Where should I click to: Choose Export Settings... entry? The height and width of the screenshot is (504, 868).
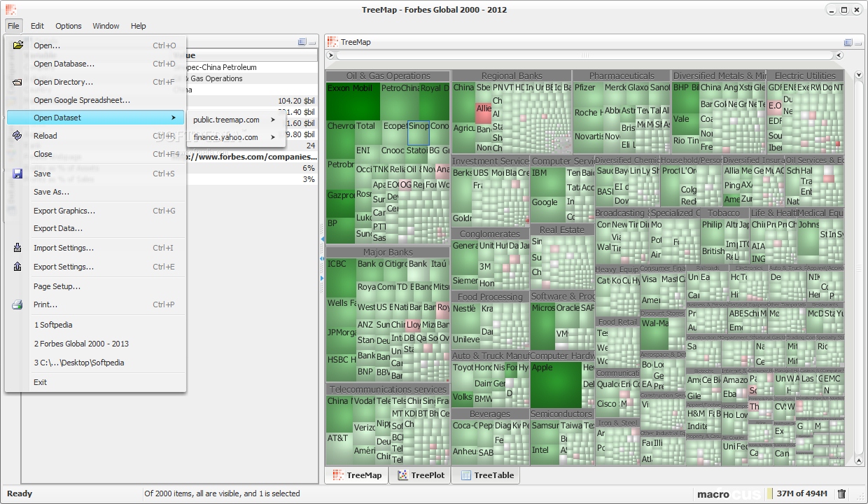point(95,267)
